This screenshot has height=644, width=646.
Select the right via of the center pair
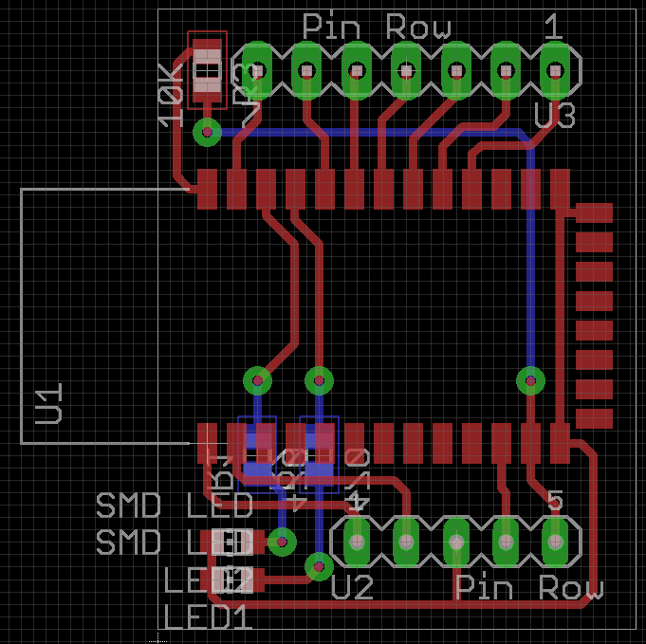(x=319, y=380)
